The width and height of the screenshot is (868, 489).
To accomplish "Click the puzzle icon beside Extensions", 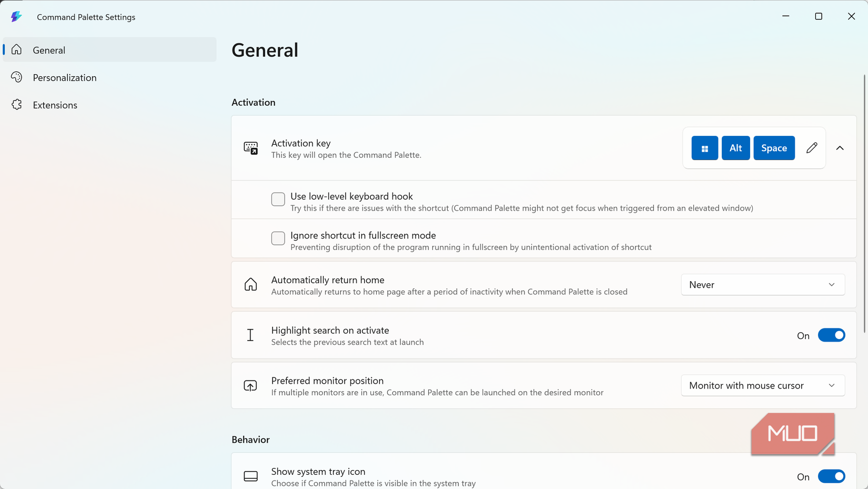I will [x=16, y=104].
